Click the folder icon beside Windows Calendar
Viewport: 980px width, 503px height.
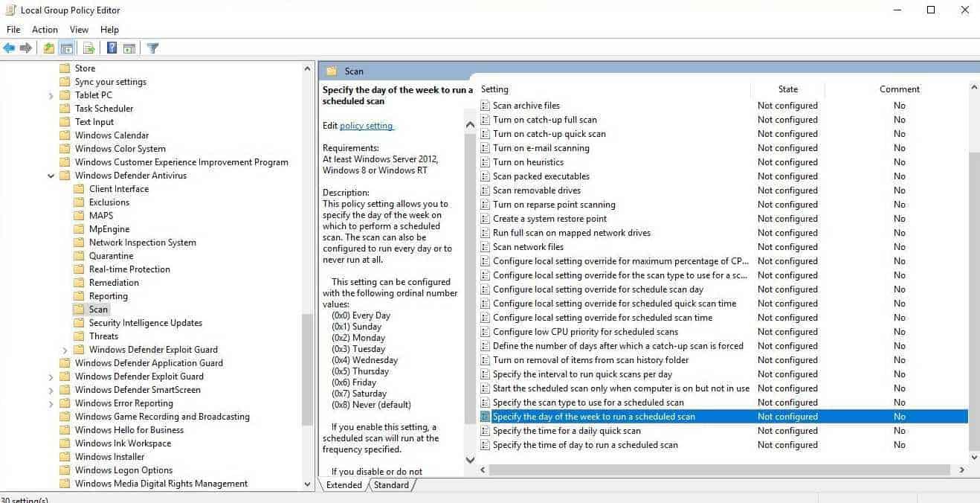coord(65,135)
